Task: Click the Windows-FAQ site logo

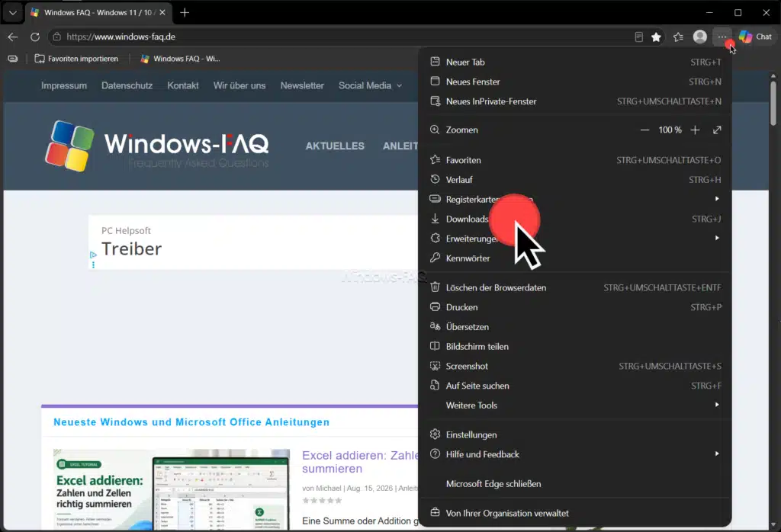Action: [x=157, y=146]
